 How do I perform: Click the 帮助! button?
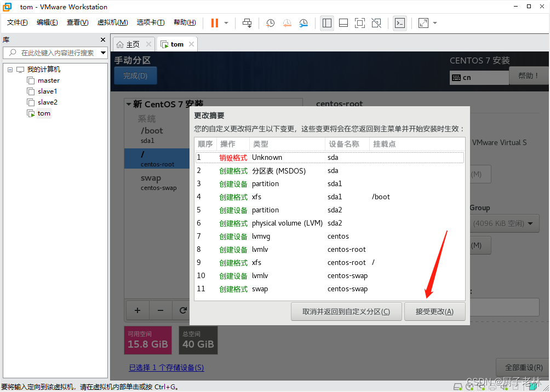(x=528, y=76)
